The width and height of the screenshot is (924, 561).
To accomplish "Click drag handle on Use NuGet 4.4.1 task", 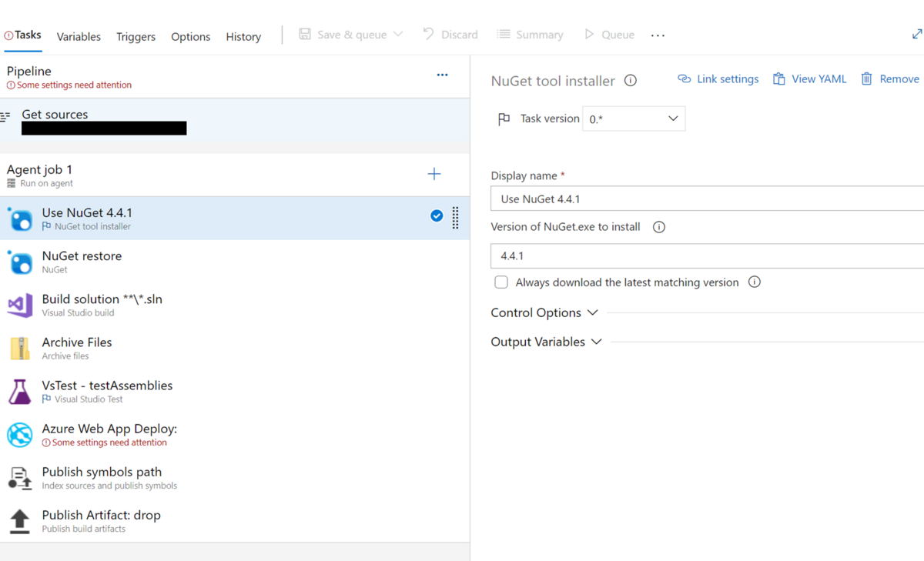I will point(456,218).
